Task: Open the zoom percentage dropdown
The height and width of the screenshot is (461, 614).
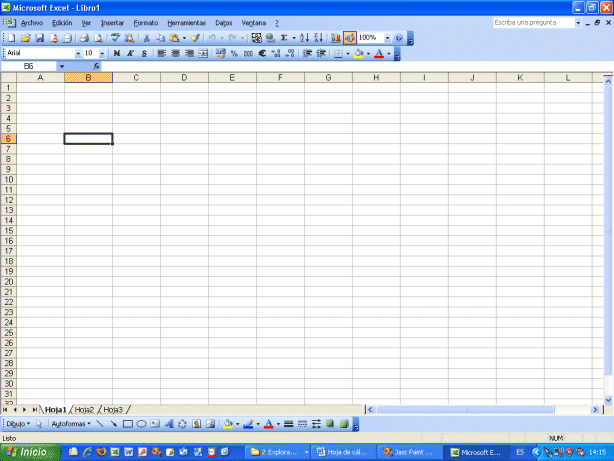Action: [x=387, y=38]
